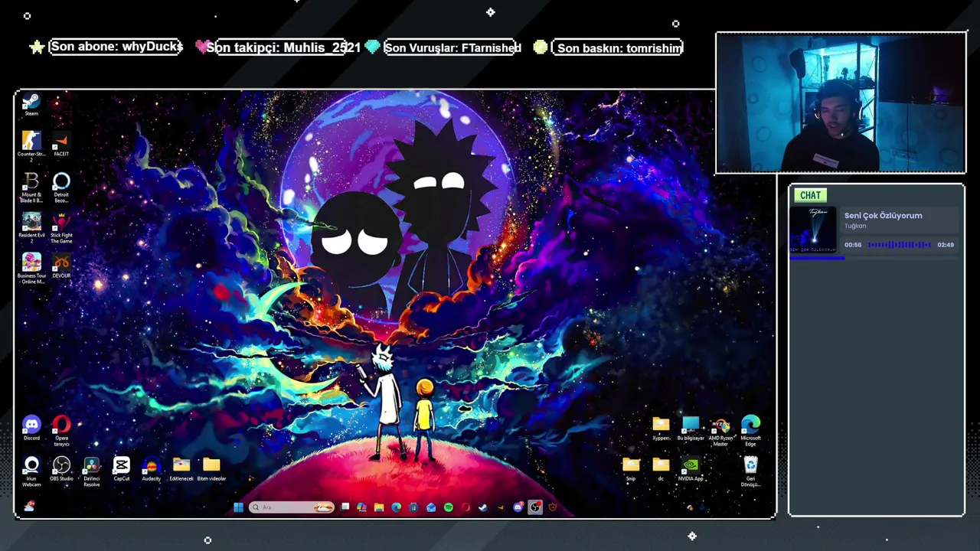Screen dimensions: 980x551
Task: Open the FACEIT desktop shortcut
Action: pos(61,145)
